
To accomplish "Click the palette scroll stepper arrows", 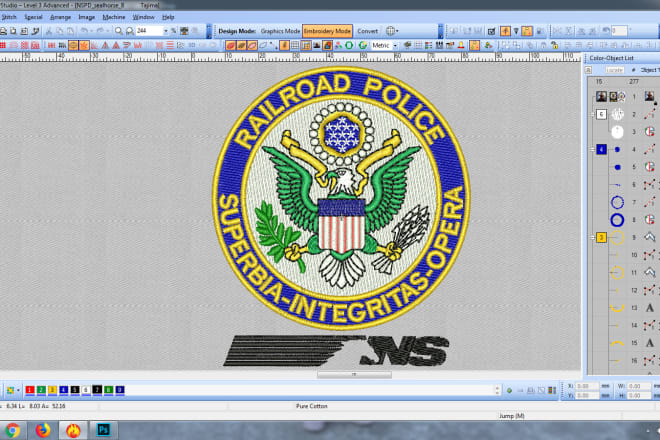I will pyautogui.click(x=498, y=390).
